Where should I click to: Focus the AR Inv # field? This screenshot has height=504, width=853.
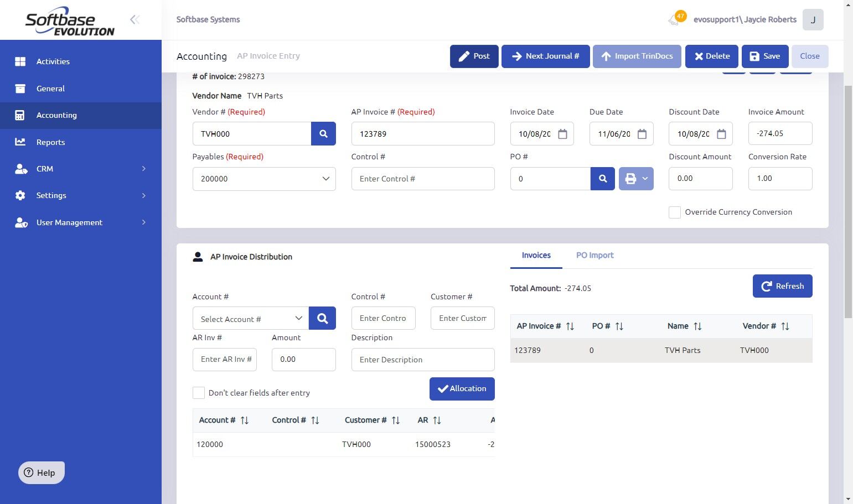pos(225,360)
